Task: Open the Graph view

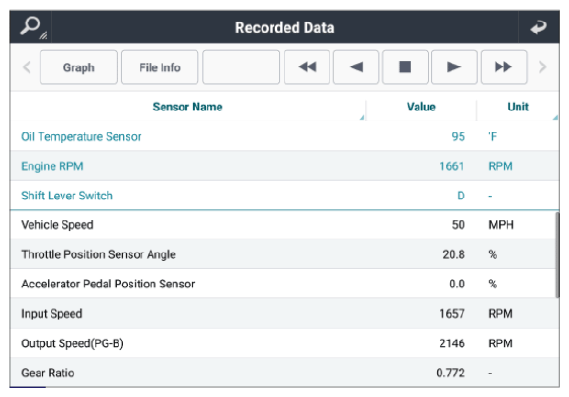Action: click(x=79, y=67)
